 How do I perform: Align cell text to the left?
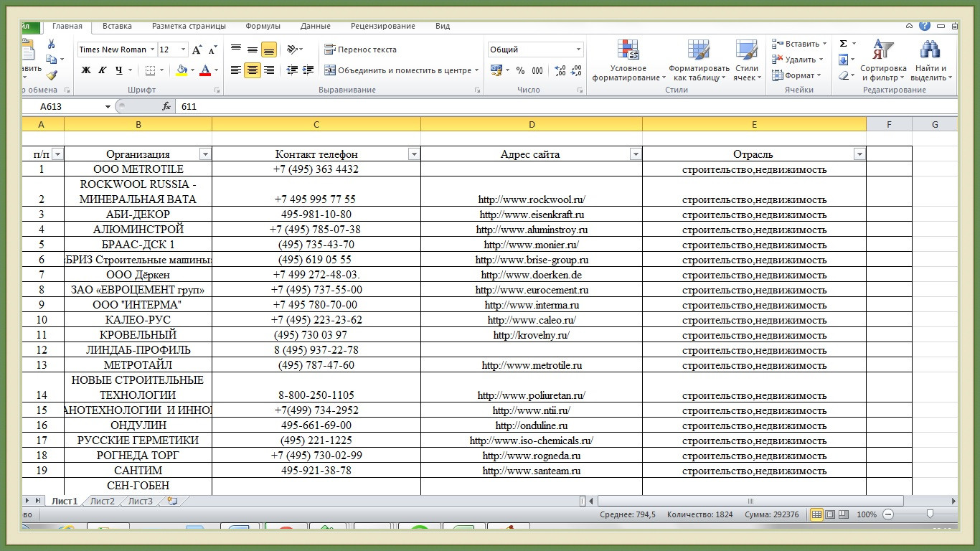click(x=236, y=70)
